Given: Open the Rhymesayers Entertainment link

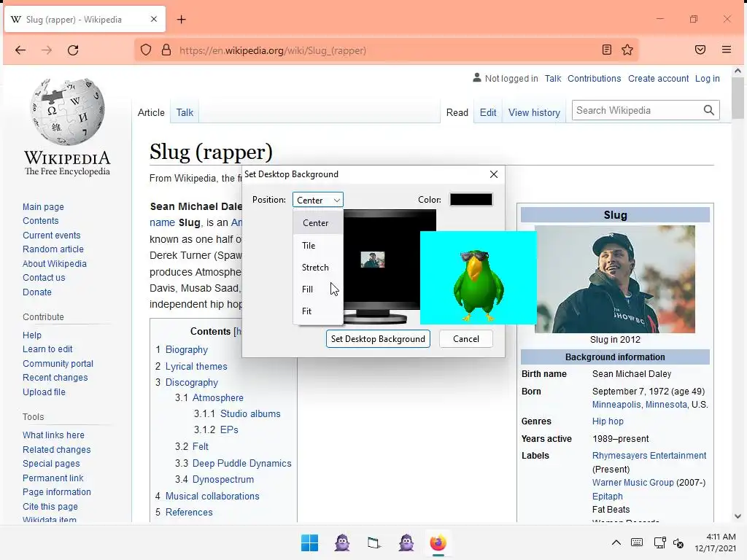Looking at the screenshot, I should point(649,455).
